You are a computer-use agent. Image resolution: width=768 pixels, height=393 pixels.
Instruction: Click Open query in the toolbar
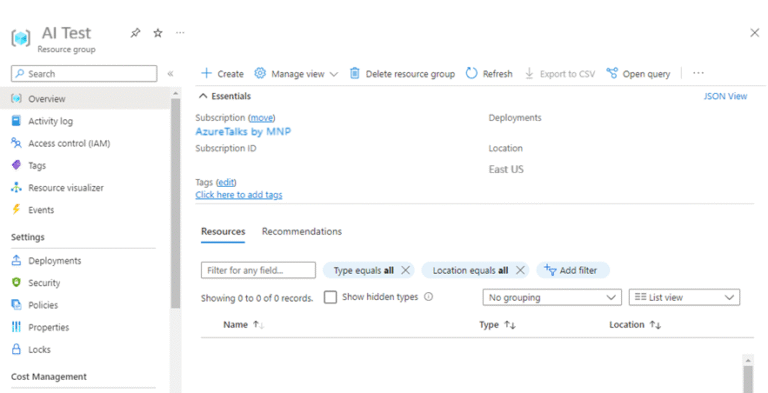click(x=638, y=74)
